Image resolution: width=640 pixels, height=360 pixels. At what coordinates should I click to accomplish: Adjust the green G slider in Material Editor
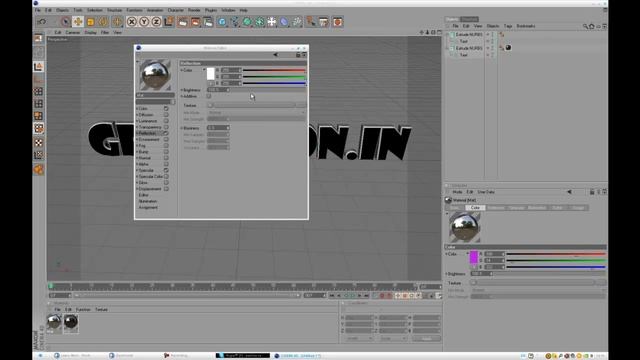pos(274,77)
